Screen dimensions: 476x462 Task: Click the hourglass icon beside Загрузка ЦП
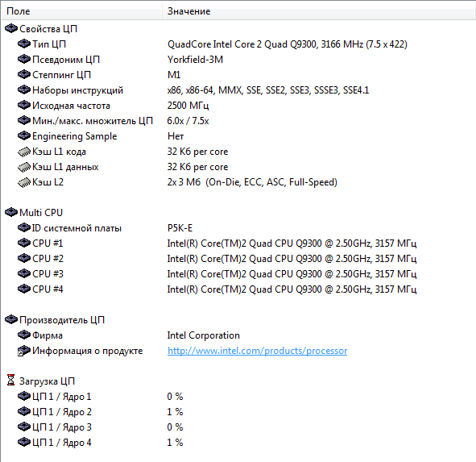(11, 381)
